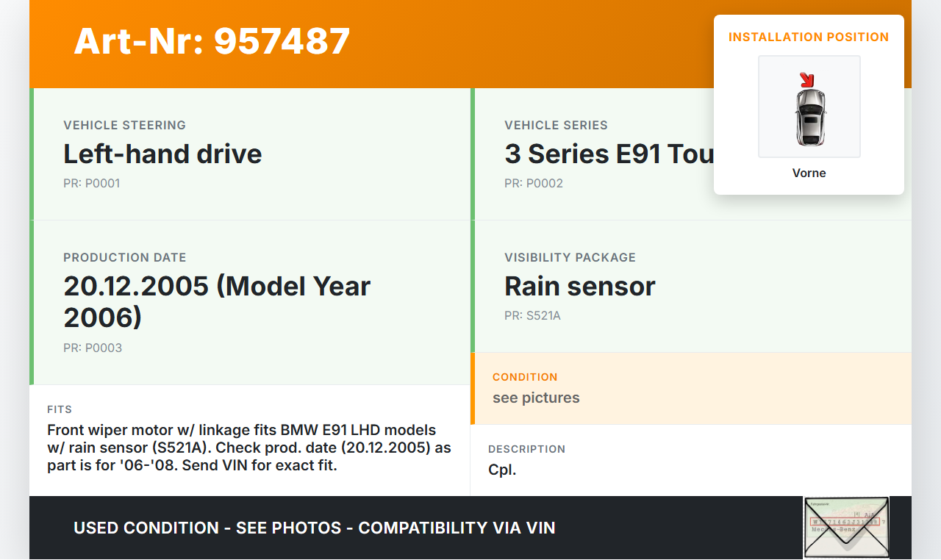Click the "PRODUCTION DATE" label

tap(125, 257)
